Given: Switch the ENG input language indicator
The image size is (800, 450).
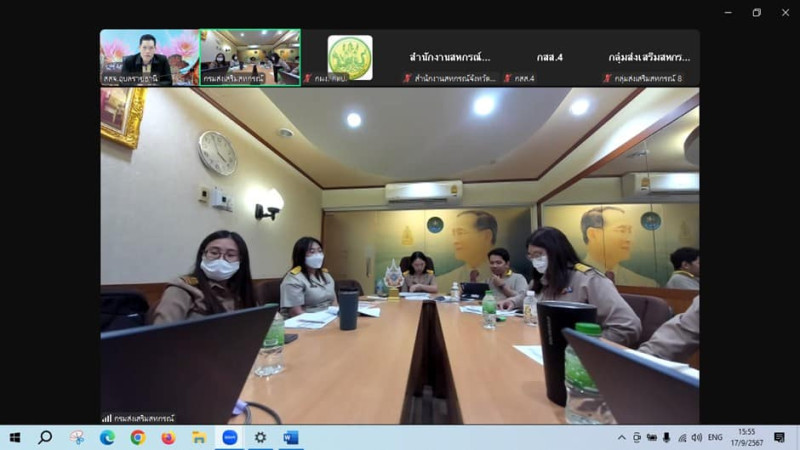Looking at the screenshot, I should [x=715, y=437].
